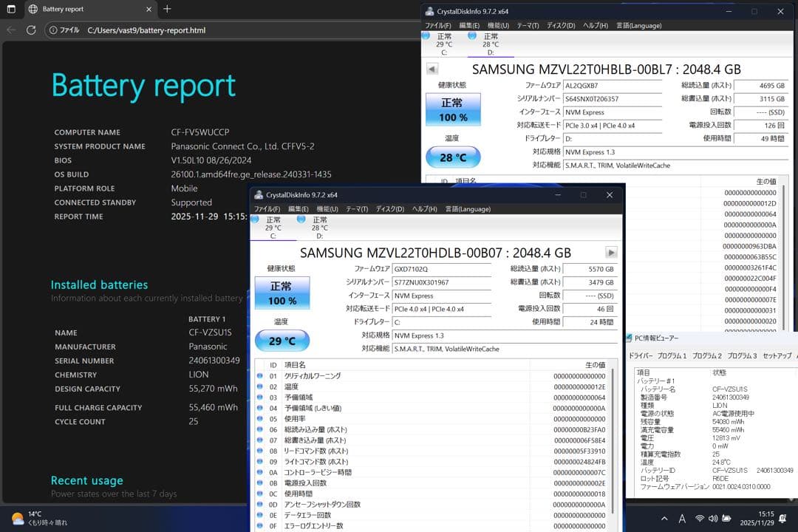The image size is (798, 532).
Task: Open the ファイル(F) menu in CrystalDiskInfo
Action: 266,209
